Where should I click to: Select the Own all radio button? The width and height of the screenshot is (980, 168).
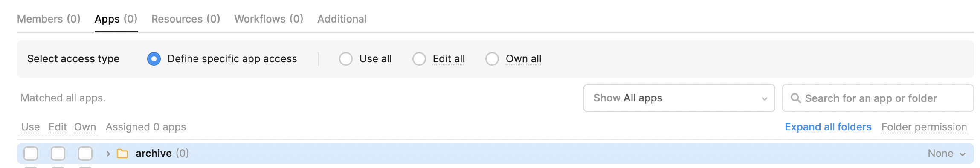click(x=492, y=59)
